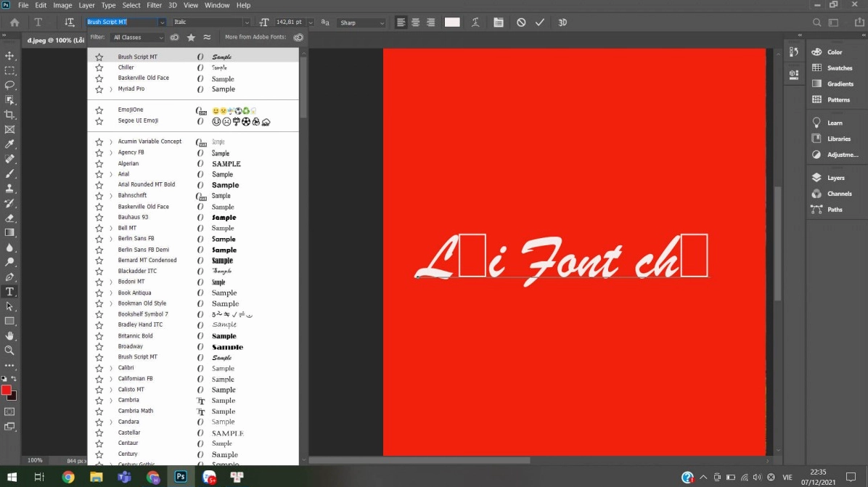Open the Layer menu
The image size is (868, 487).
pyautogui.click(x=86, y=5)
